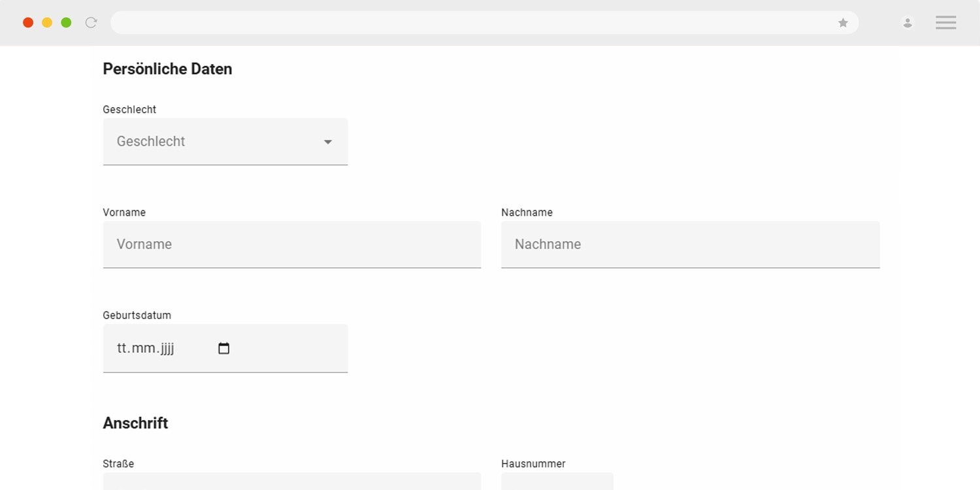Focus the Nachname input field
This screenshot has width=980, height=490.
pyautogui.click(x=691, y=244)
